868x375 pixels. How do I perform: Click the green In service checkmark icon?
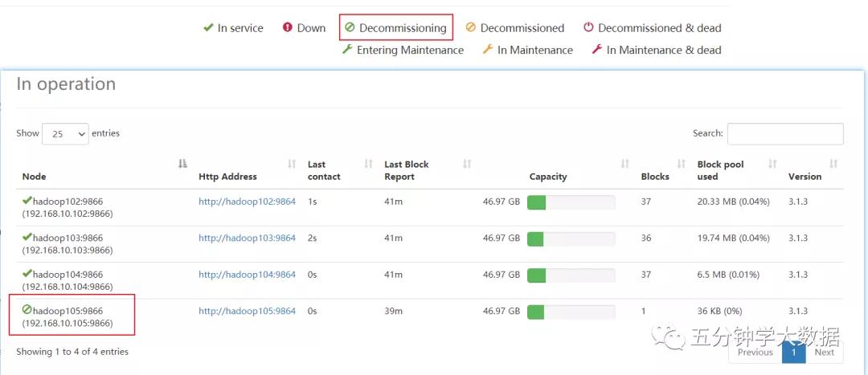pos(208,27)
